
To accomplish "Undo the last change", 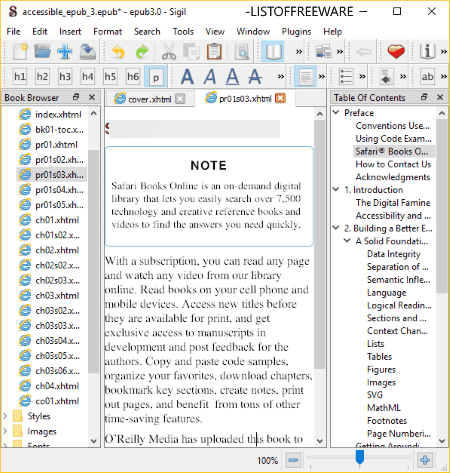I will pos(118,52).
